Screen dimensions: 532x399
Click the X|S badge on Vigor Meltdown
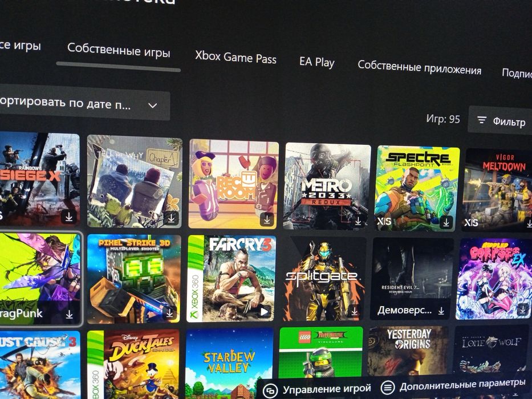point(471,222)
